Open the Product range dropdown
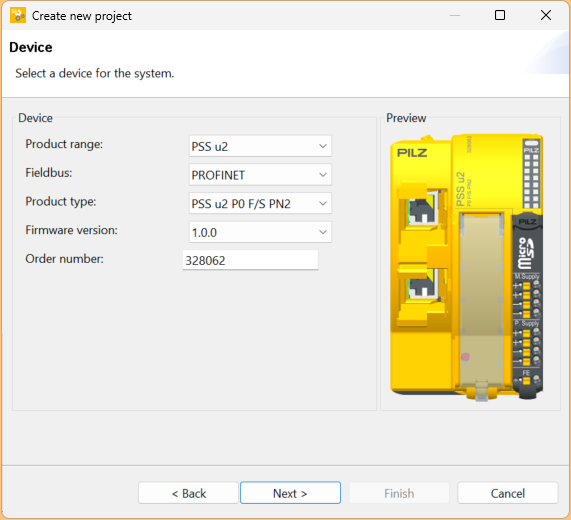This screenshot has width=571, height=520. (x=260, y=146)
